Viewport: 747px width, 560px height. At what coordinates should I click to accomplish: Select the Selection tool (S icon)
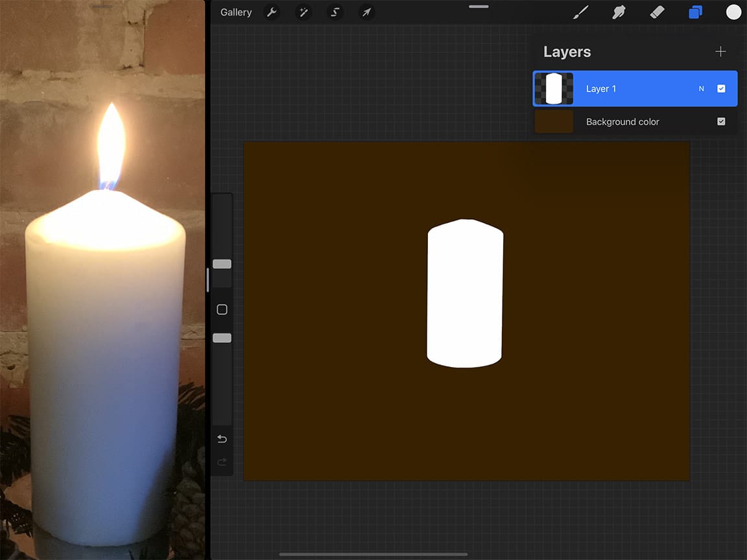tap(335, 12)
